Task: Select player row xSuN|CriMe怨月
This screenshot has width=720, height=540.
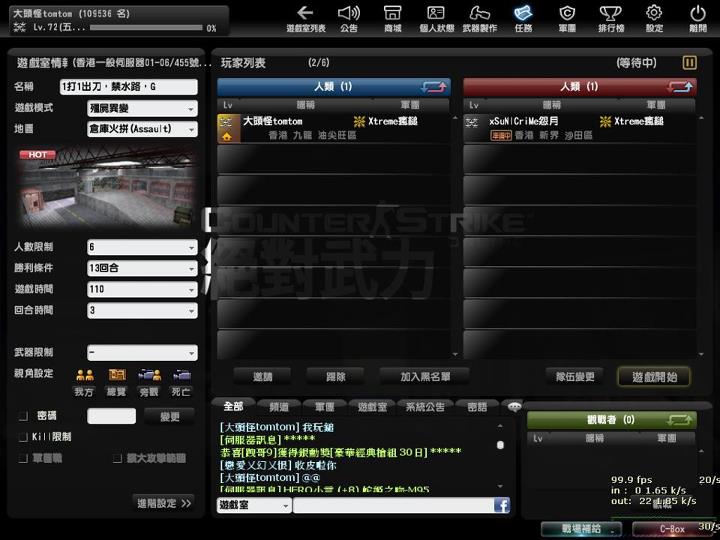Action: point(579,128)
